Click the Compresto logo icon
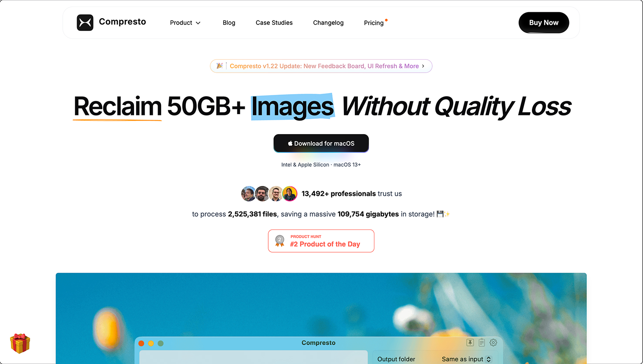This screenshot has height=364, width=643. tap(85, 23)
